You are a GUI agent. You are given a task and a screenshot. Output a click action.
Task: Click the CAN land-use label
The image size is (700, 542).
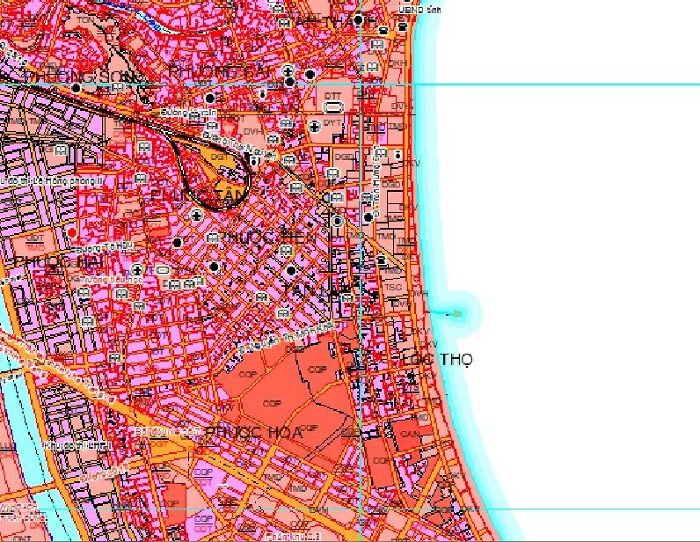pos(410,434)
